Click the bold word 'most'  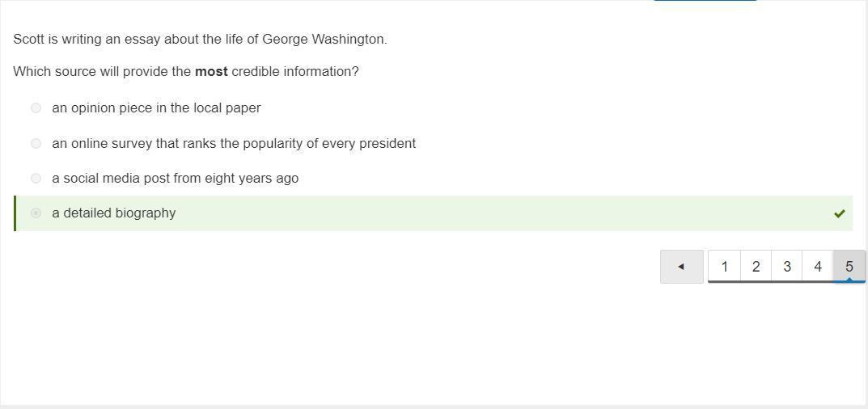[x=211, y=71]
